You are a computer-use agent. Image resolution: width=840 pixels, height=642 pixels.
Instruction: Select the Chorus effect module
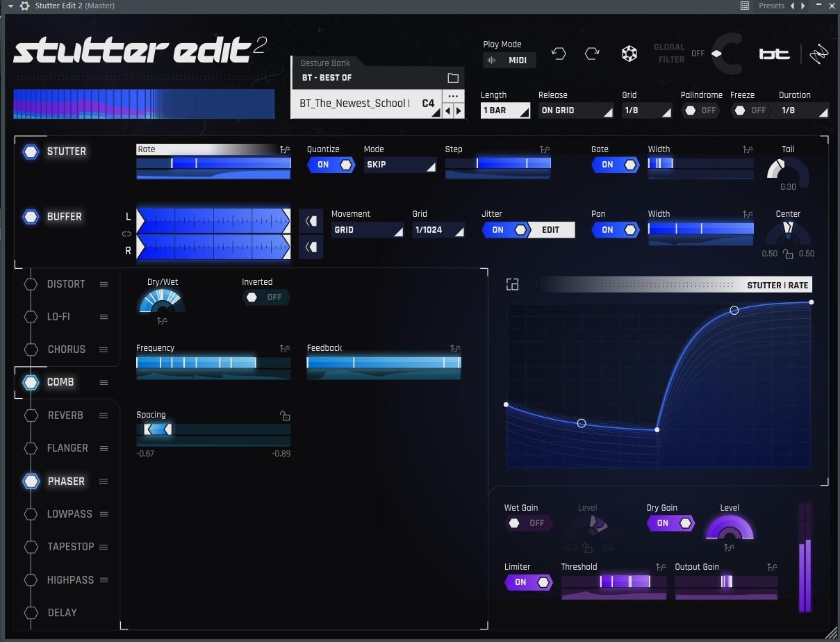click(x=66, y=349)
